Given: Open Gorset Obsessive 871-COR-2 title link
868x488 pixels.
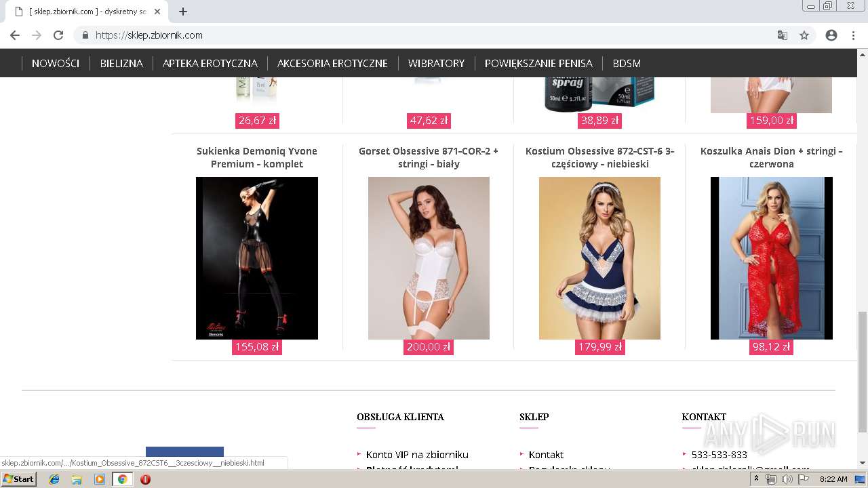Looking at the screenshot, I should point(429,157).
